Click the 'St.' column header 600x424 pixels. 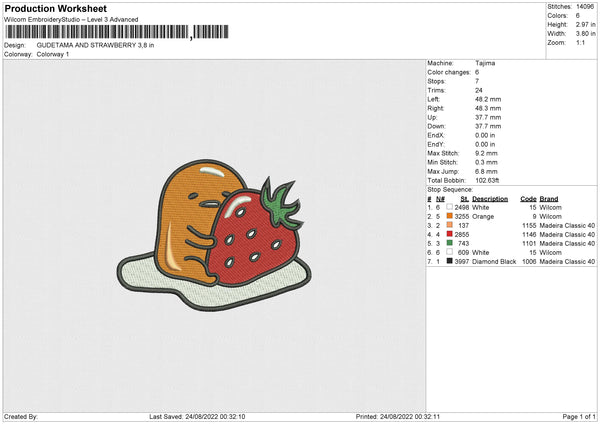(465, 199)
